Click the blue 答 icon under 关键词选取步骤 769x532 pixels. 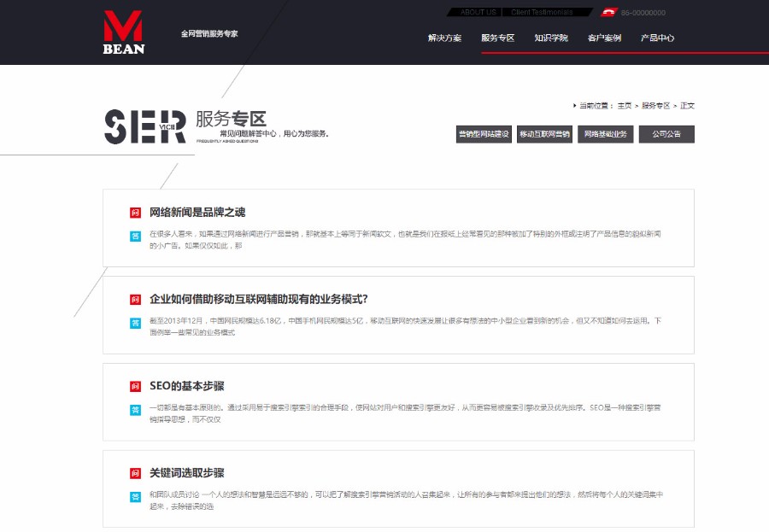(135, 497)
